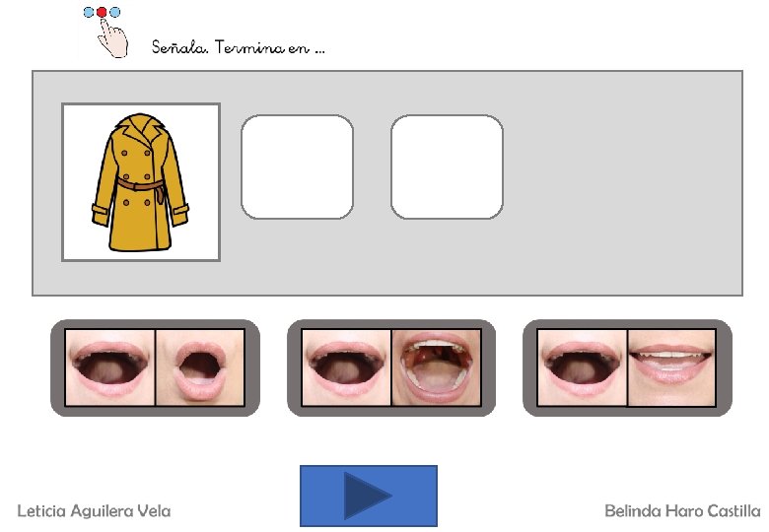Click blank gray panel beside the empty boxes
The image size is (769, 532).
(x=623, y=182)
